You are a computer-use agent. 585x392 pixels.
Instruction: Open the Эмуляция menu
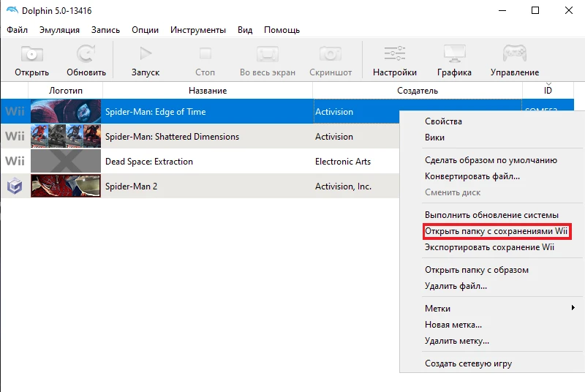(x=59, y=30)
